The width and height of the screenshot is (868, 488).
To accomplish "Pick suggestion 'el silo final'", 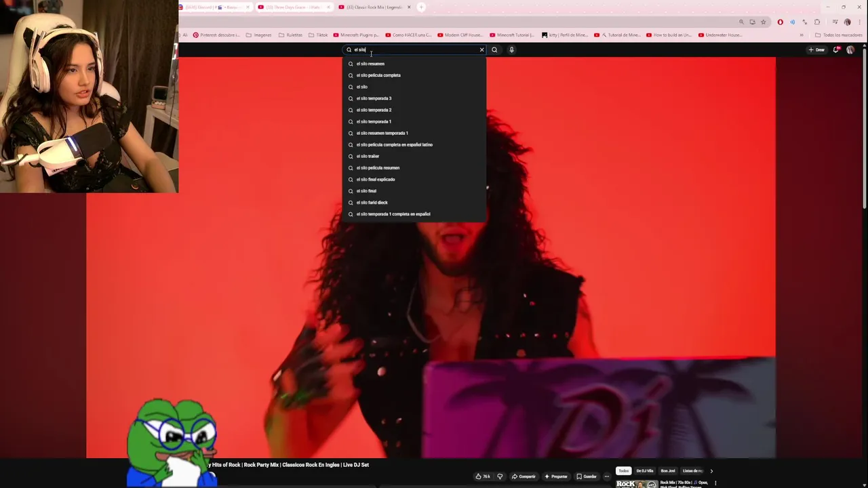I will (414, 190).
